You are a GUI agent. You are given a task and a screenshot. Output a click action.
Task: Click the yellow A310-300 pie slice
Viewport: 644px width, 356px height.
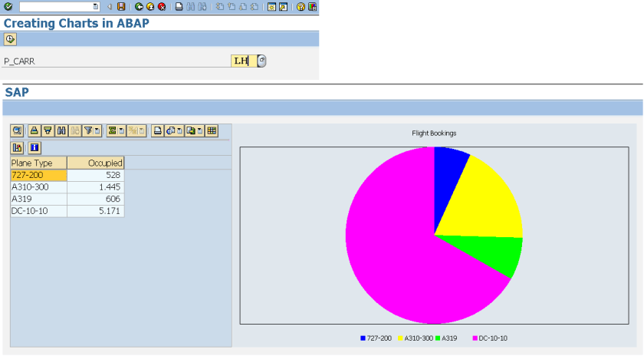click(485, 202)
